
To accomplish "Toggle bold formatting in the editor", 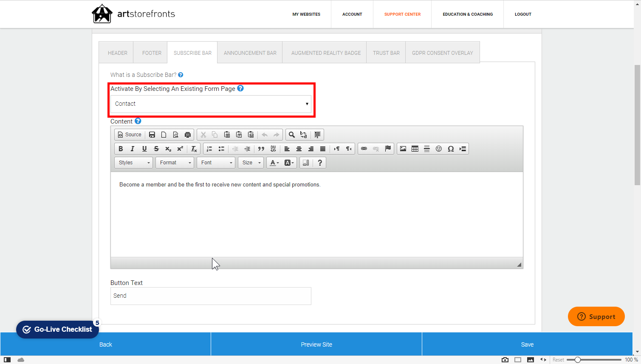I will (x=121, y=149).
